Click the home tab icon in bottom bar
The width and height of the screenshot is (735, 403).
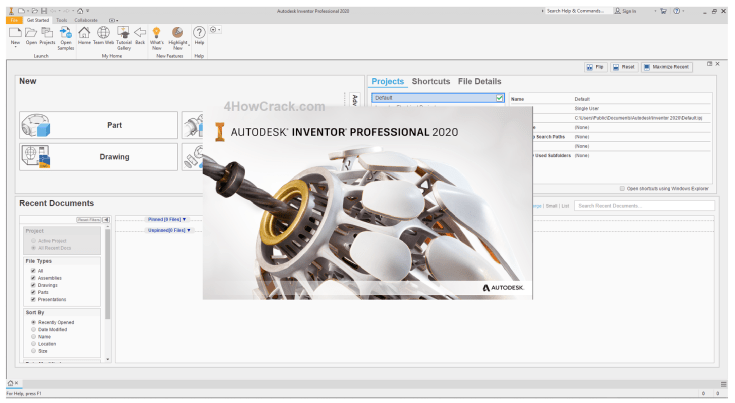pos(10,383)
